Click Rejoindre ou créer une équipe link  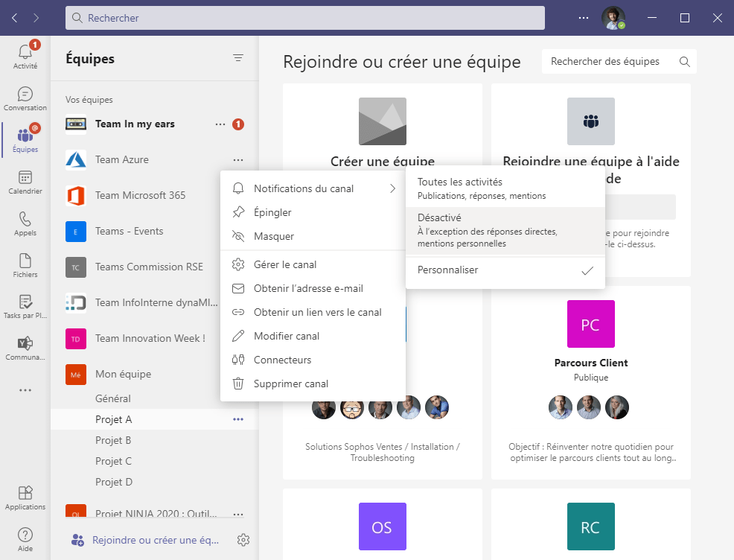click(156, 540)
